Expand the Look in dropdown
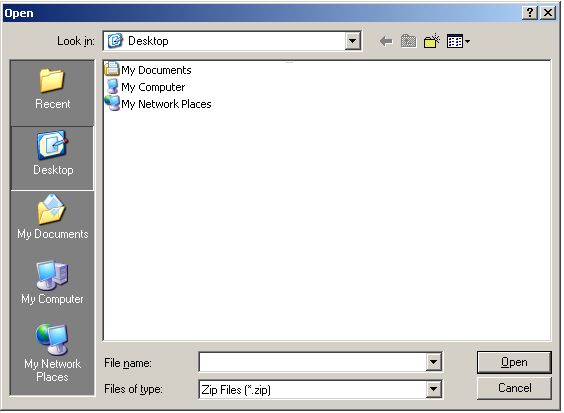 [x=352, y=41]
